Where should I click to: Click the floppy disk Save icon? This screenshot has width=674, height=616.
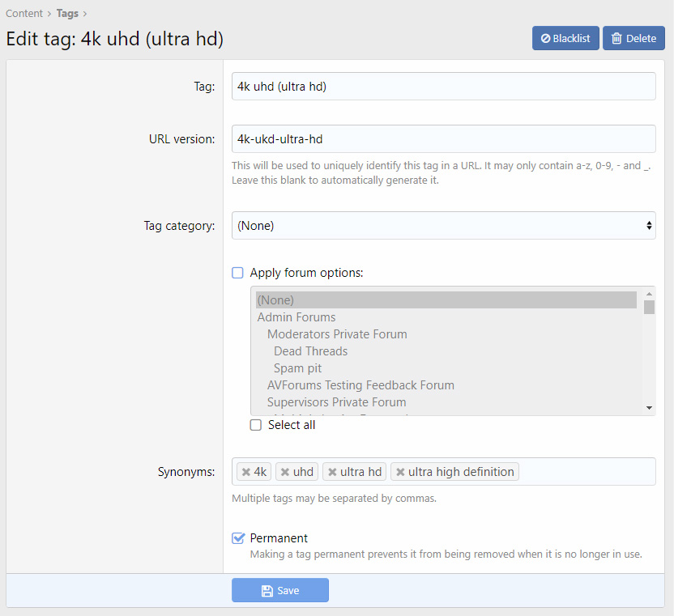(x=267, y=591)
